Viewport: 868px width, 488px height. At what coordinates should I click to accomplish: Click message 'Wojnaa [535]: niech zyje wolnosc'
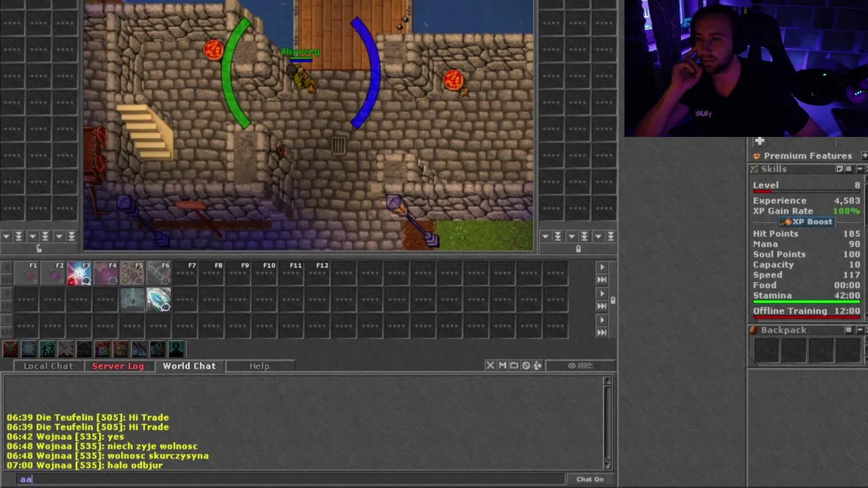102,446
